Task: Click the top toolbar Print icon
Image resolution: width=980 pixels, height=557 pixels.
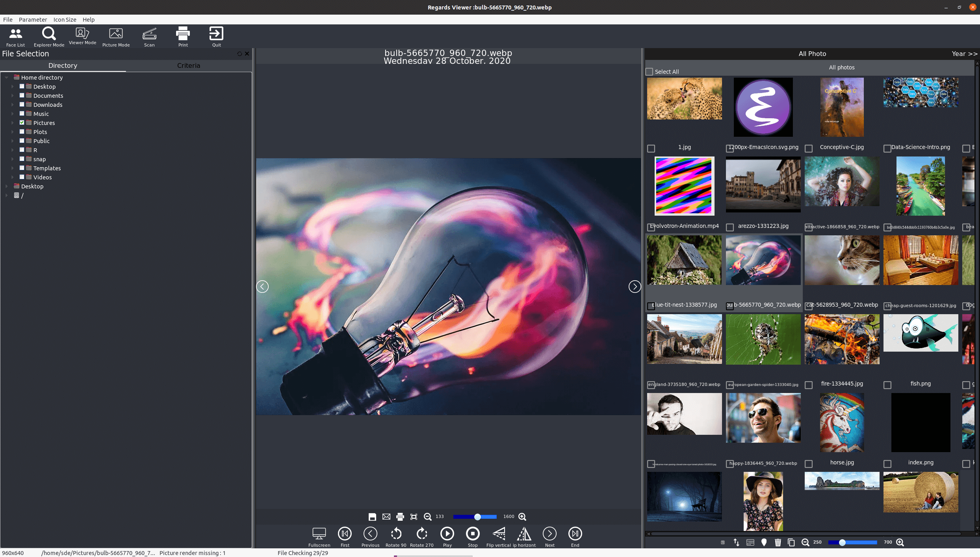Action: point(183,37)
